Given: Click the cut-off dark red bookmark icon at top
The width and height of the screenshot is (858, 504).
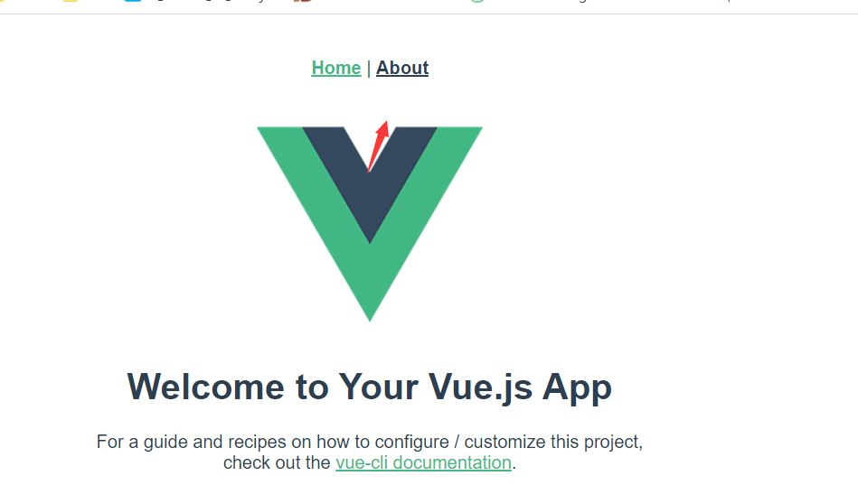Looking at the screenshot, I should [303, 1].
